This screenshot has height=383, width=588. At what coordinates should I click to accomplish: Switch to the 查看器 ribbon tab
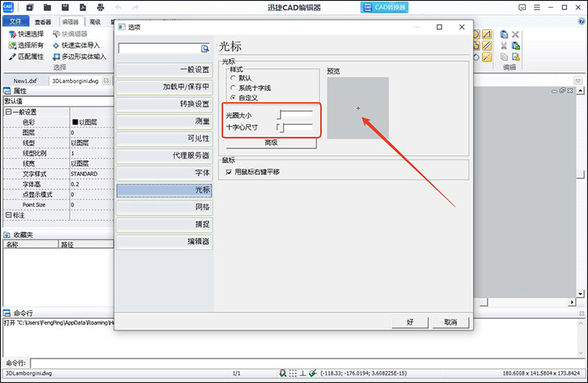click(x=43, y=22)
